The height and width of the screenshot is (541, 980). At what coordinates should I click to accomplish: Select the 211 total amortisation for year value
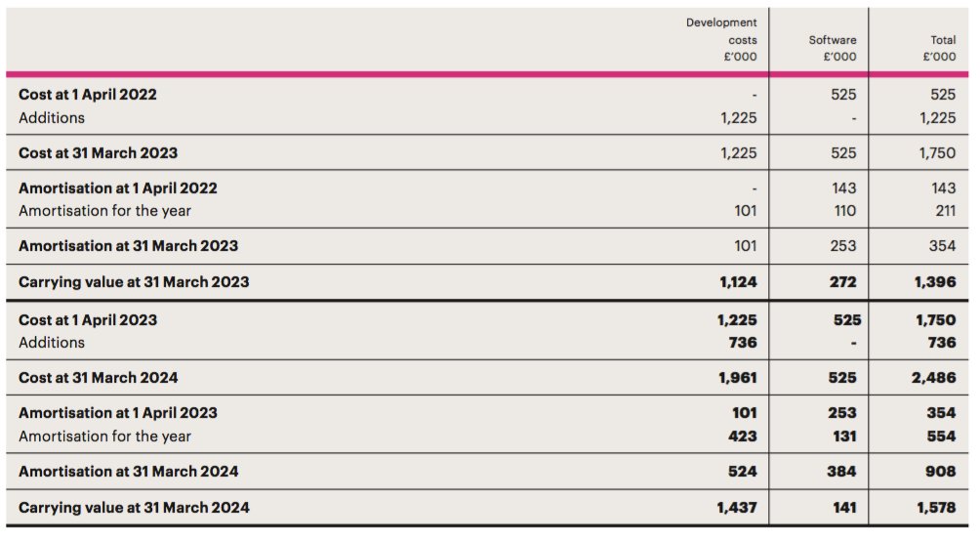point(946,211)
